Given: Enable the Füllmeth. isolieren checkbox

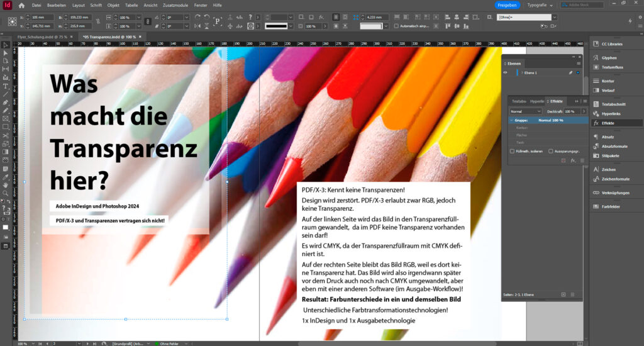Looking at the screenshot, I should (x=512, y=151).
